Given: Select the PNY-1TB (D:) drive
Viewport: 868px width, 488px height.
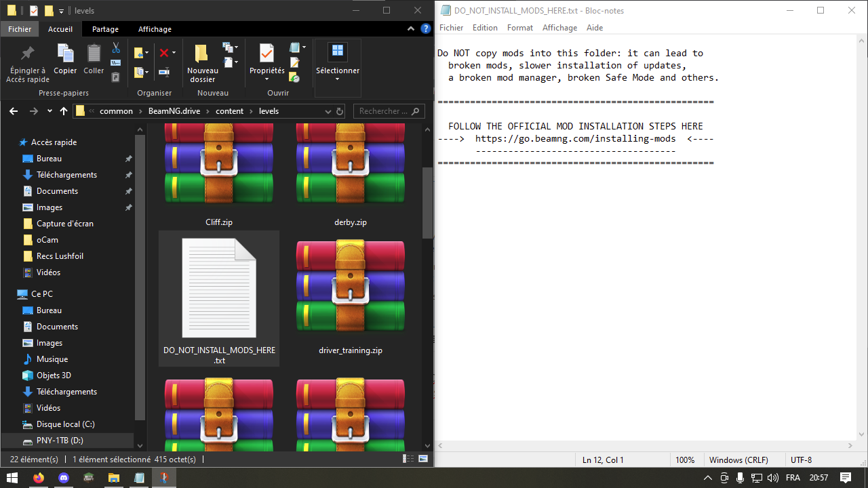Looking at the screenshot, I should (60, 441).
